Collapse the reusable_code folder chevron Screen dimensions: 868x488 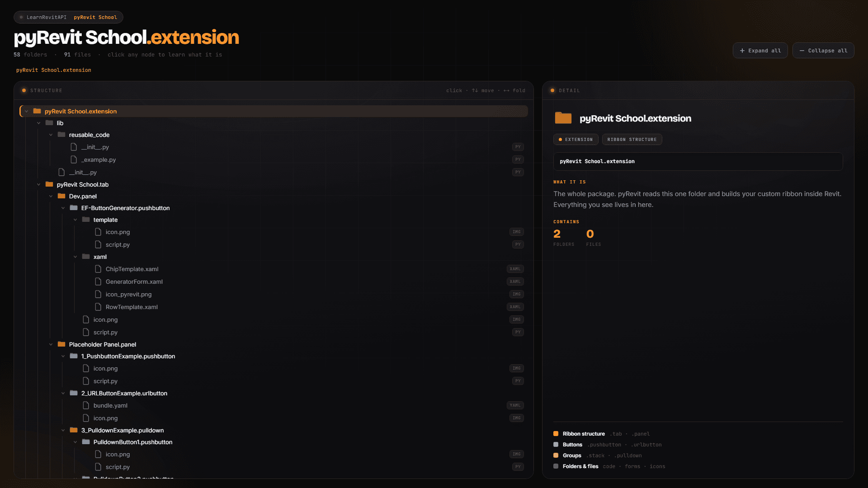pyautogui.click(x=51, y=135)
